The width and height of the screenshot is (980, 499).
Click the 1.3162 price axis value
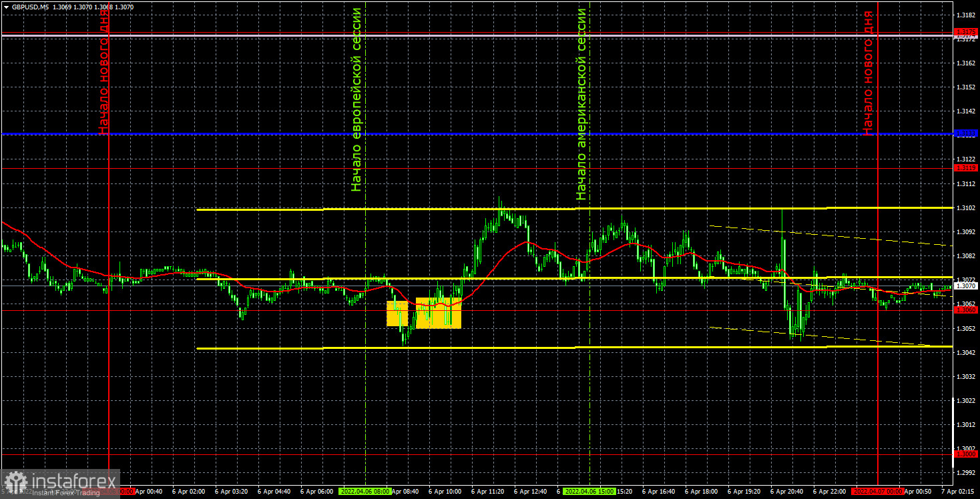click(965, 63)
